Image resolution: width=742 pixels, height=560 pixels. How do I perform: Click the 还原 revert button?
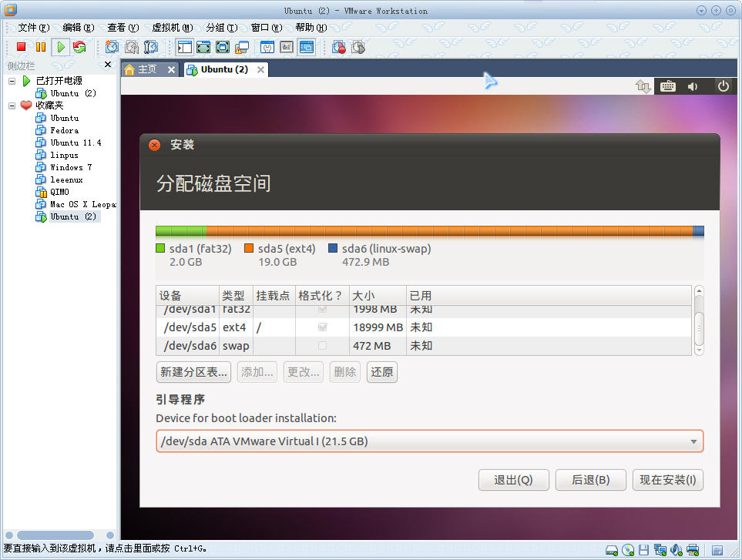pyautogui.click(x=382, y=372)
